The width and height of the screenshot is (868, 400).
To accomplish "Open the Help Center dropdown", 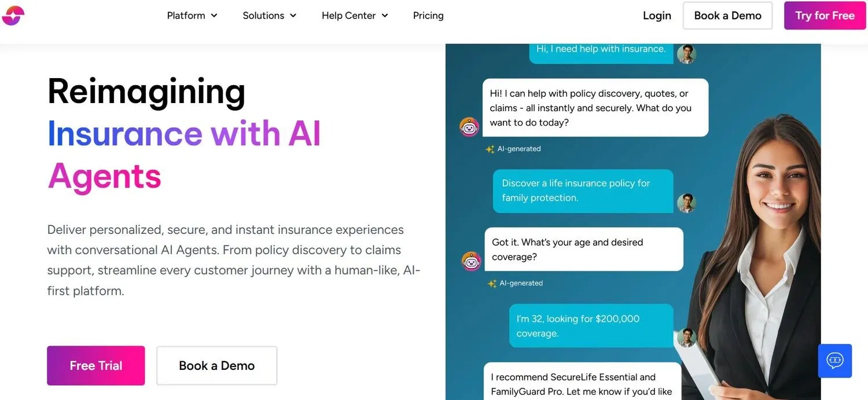I will pyautogui.click(x=355, y=16).
